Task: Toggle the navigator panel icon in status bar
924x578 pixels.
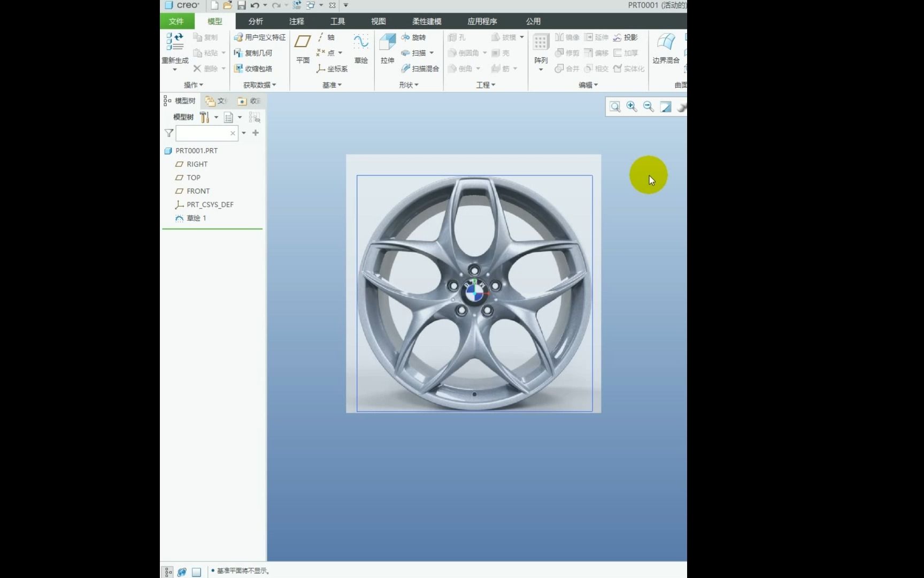Action: click(168, 572)
